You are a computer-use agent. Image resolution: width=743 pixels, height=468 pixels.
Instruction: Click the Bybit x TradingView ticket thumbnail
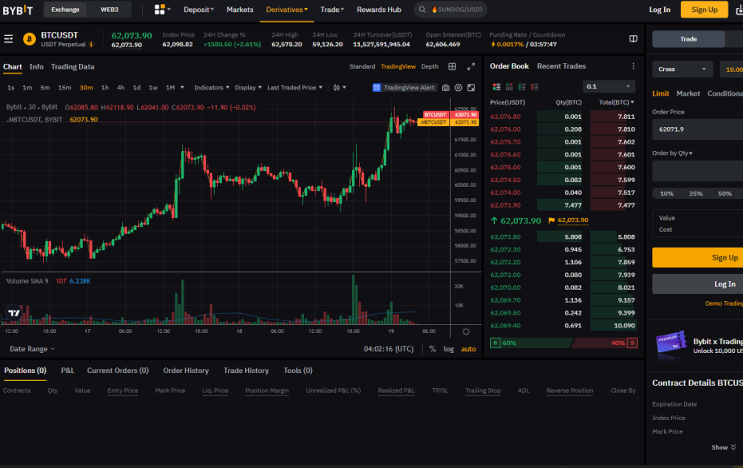(x=671, y=343)
